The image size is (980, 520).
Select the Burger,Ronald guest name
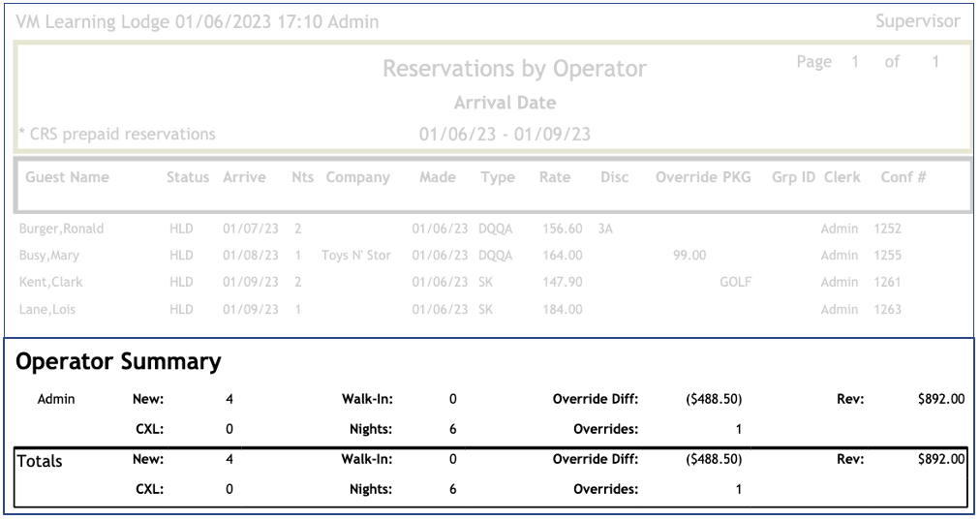[60, 229]
